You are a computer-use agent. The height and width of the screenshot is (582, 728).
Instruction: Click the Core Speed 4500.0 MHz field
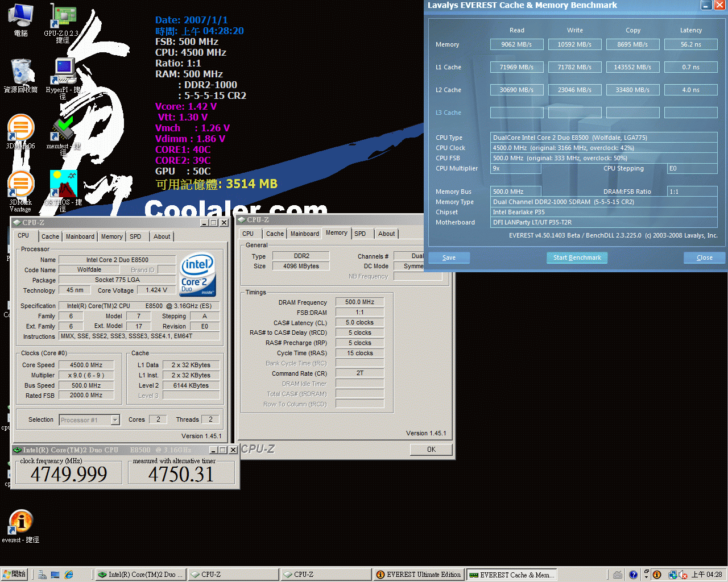[x=86, y=365]
